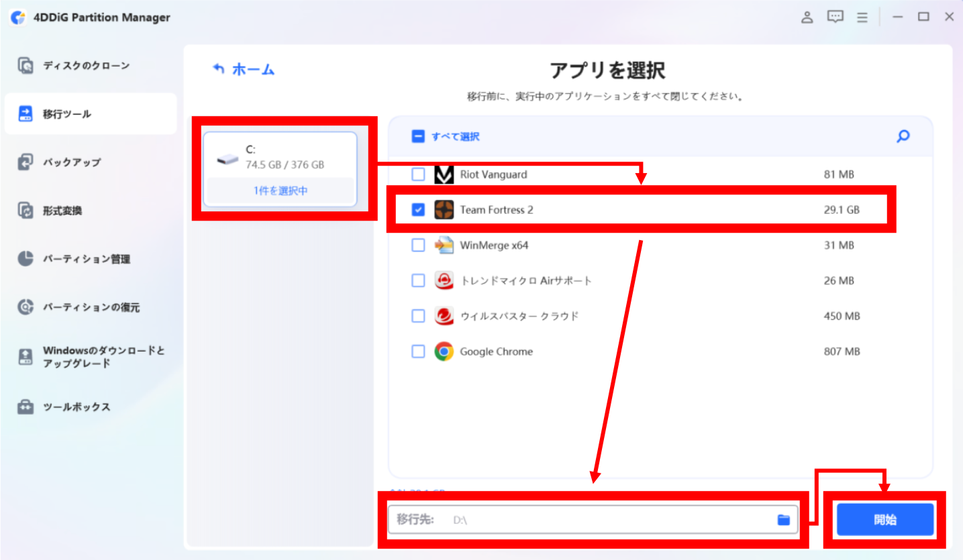
Task: Click the 26 MB size value
Action: [839, 280]
